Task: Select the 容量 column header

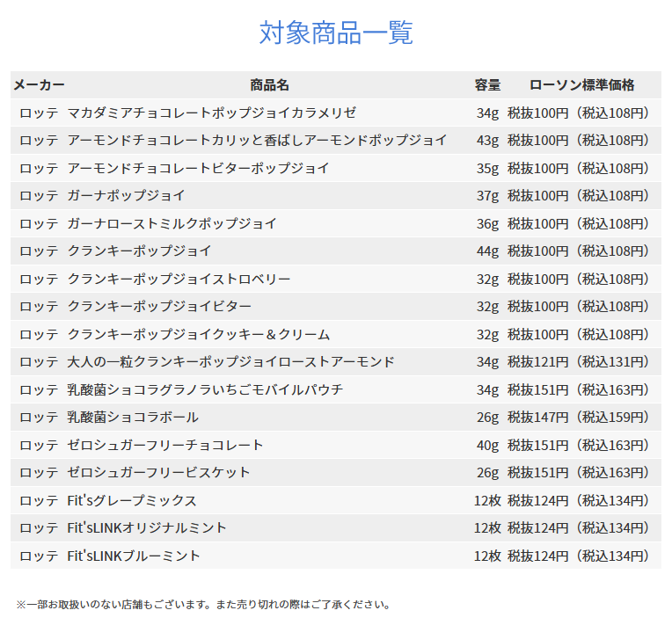Action: 487,84
